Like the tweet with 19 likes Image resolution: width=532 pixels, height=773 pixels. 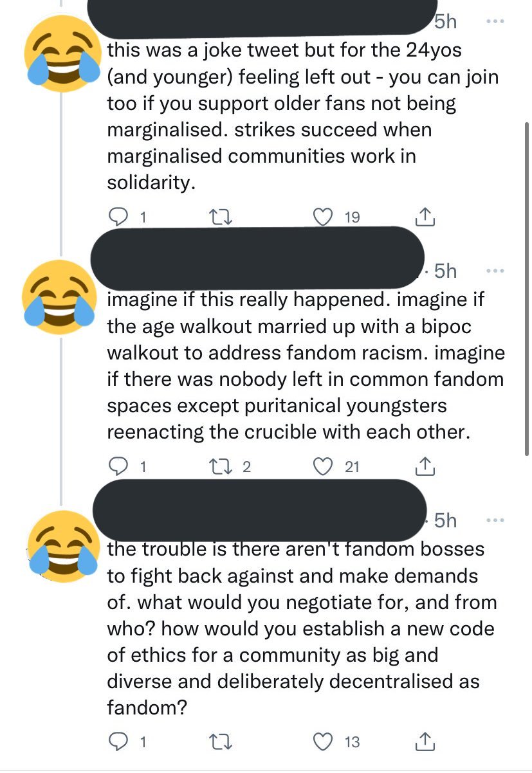point(325,217)
